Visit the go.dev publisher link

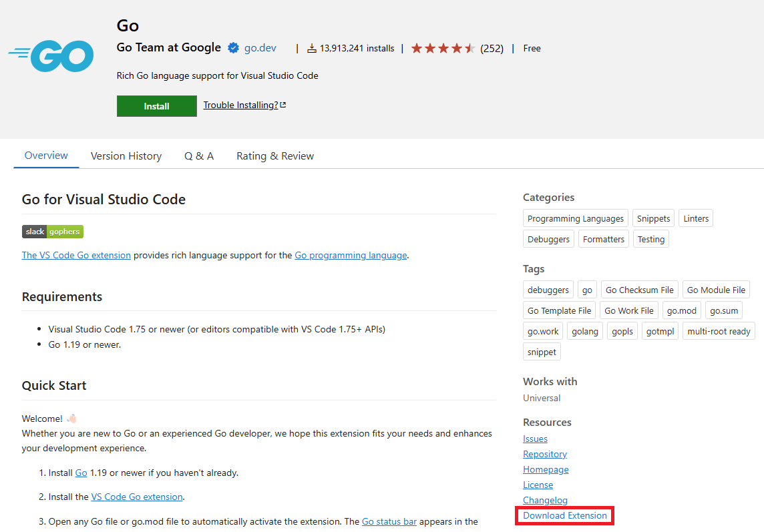pos(260,48)
